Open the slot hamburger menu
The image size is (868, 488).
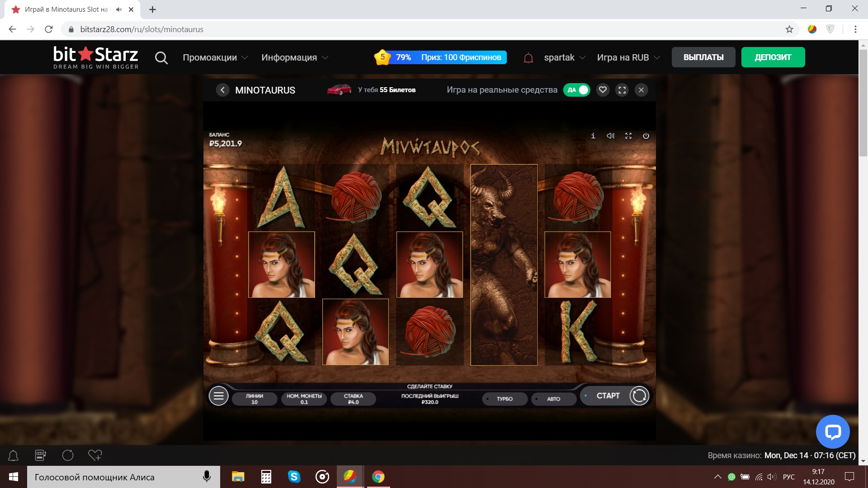point(218,396)
